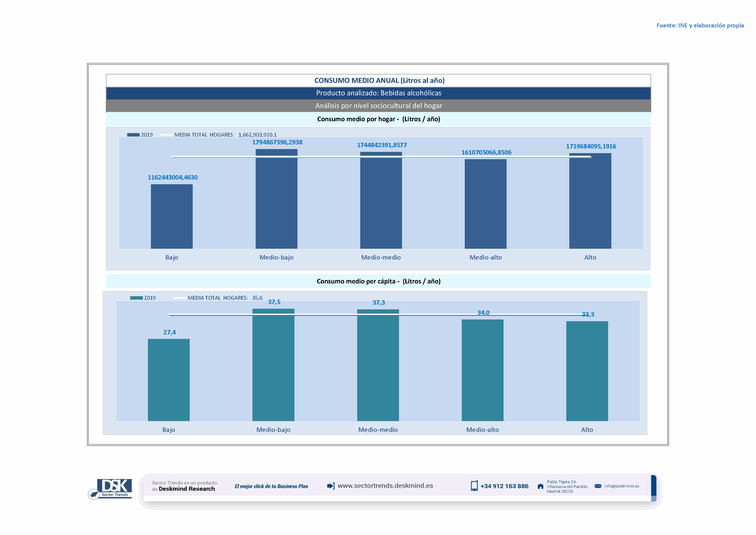756x535 pixels.
Task: Click the info@deskmind.es email address
Action: (621, 486)
